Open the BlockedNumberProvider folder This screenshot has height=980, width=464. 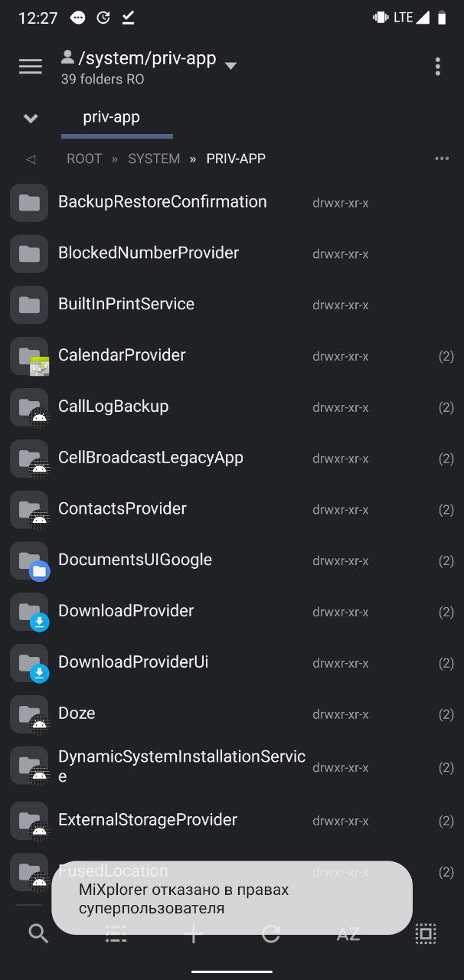232,253
